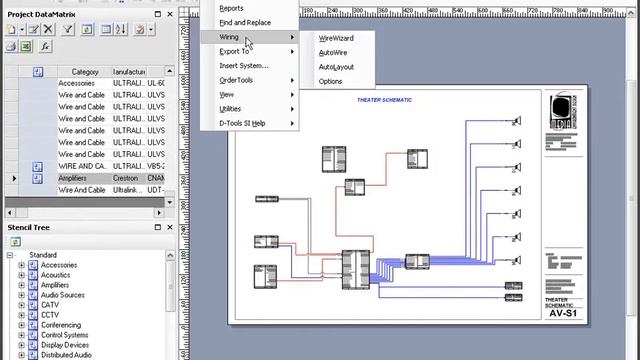Screen dimensions: 640x360
Task: Click the Sort icon in DataMatrix toolbar
Action: (x=121, y=29)
